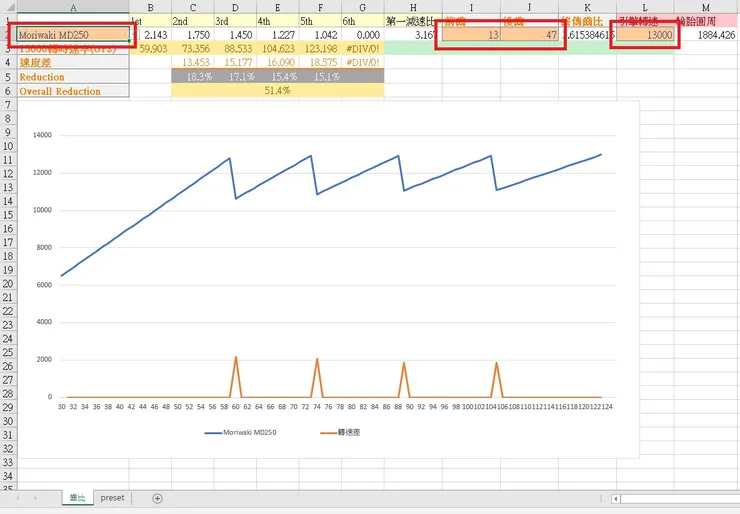
Task: Click the cell with value 1.450
Action: click(235, 35)
